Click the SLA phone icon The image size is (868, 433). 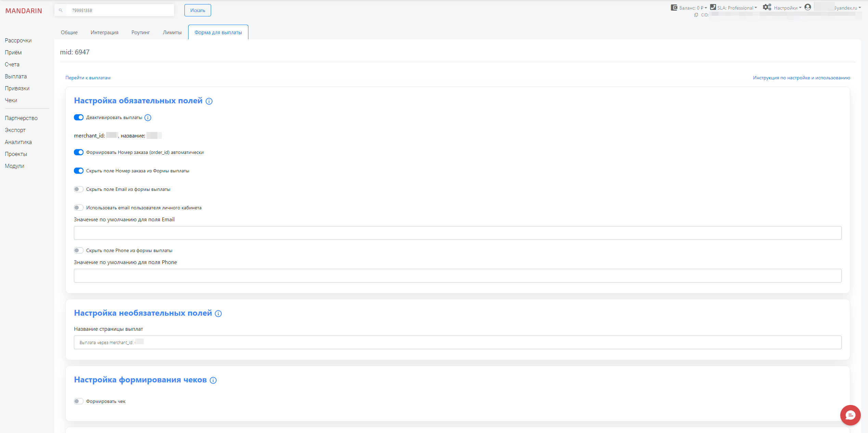713,7
